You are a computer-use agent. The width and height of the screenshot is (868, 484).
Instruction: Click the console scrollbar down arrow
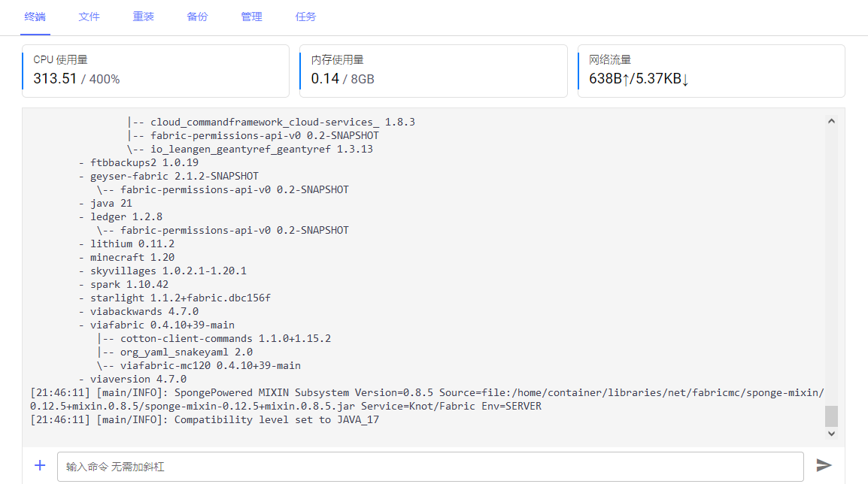coord(831,434)
